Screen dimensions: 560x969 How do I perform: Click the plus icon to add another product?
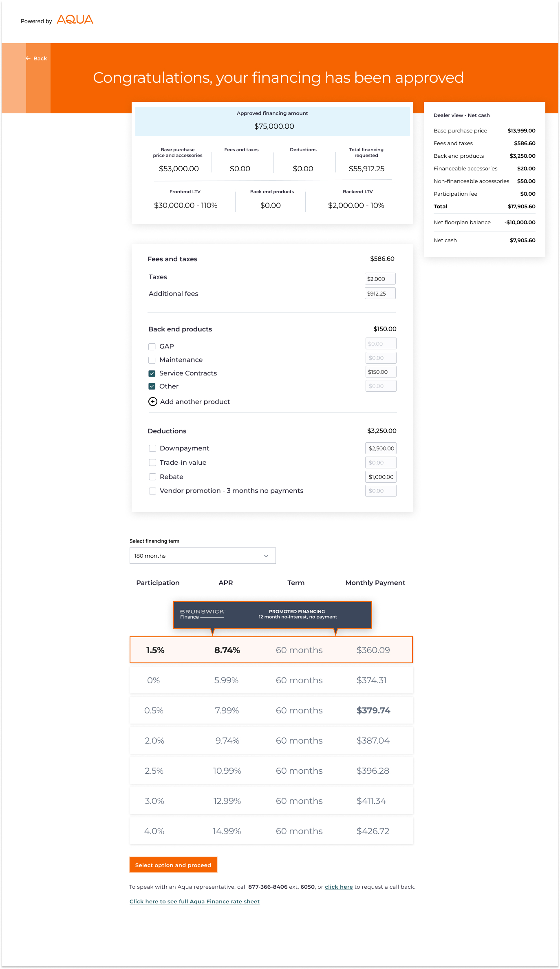(x=152, y=402)
